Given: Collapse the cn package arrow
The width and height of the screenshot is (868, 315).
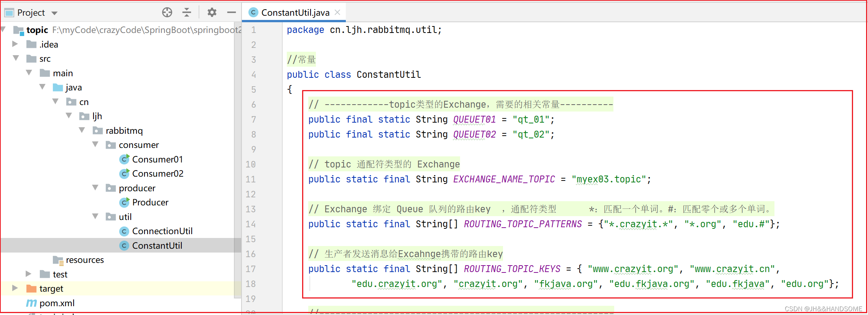Looking at the screenshot, I should click(x=55, y=101).
